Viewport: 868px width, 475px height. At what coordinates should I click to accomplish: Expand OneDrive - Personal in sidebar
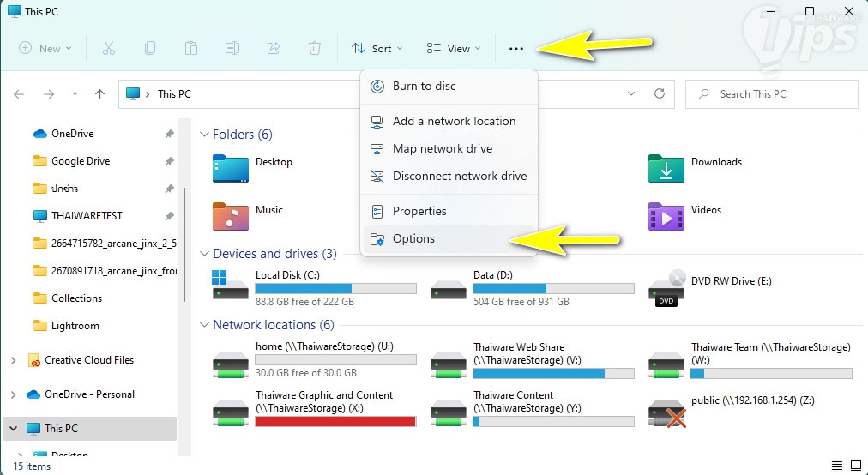[13, 394]
